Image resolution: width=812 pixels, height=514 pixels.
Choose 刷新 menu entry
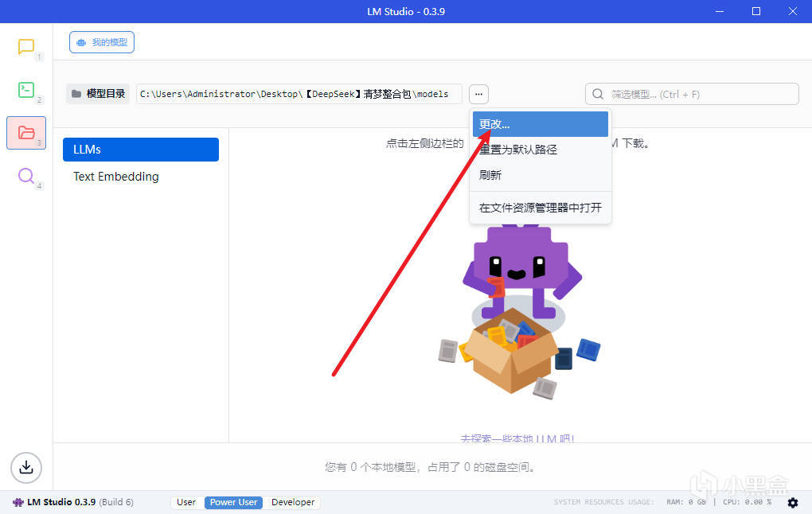(540, 175)
